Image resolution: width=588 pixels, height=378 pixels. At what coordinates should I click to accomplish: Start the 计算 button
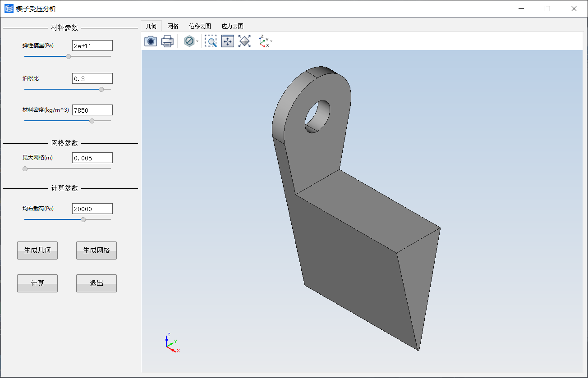37,283
